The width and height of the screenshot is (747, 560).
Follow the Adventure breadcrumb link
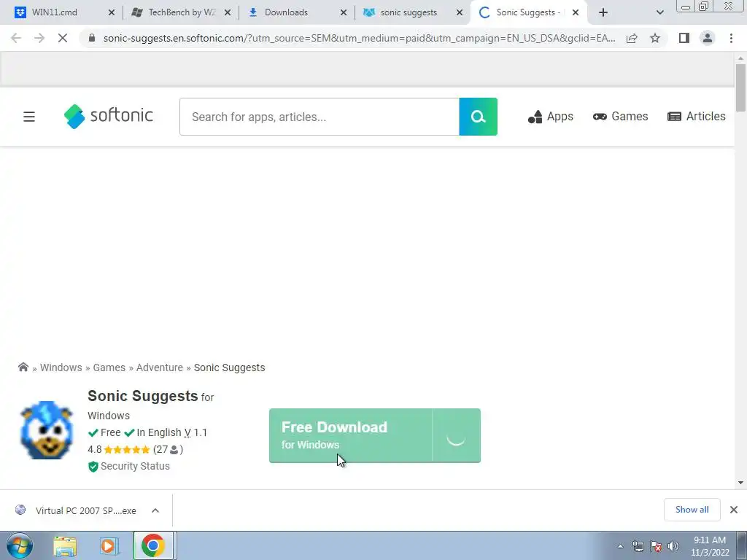tap(160, 367)
